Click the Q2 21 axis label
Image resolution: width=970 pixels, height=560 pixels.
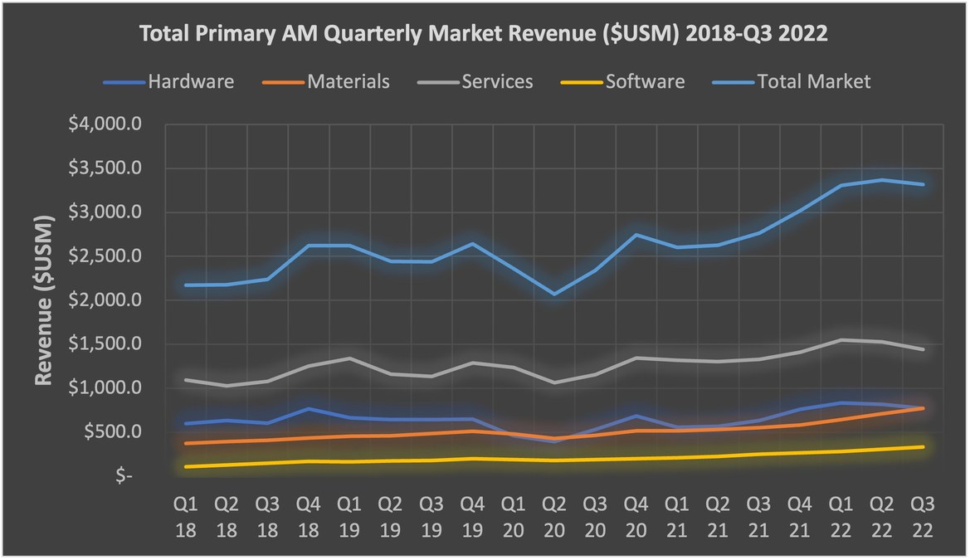click(x=718, y=518)
